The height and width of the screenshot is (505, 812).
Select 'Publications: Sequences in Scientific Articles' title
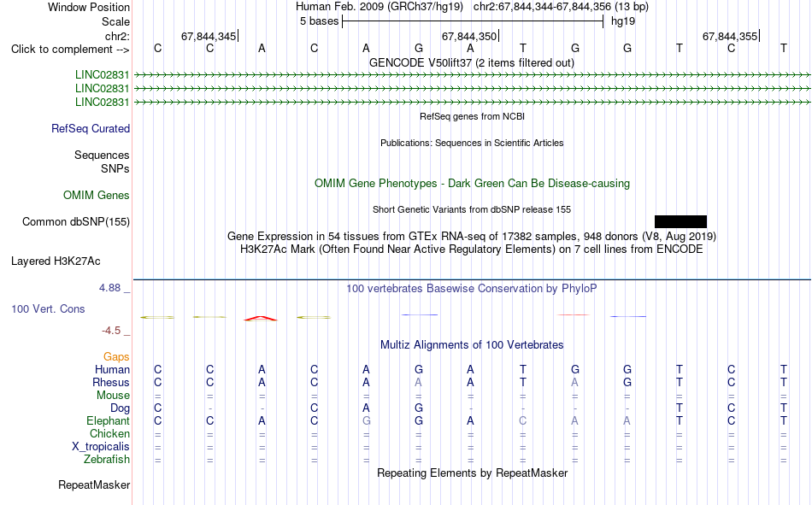472,143
